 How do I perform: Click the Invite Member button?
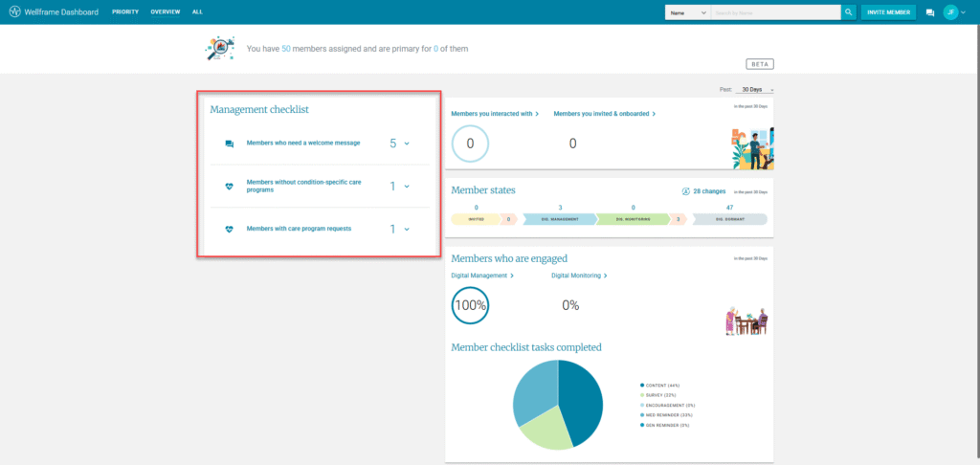click(887, 12)
